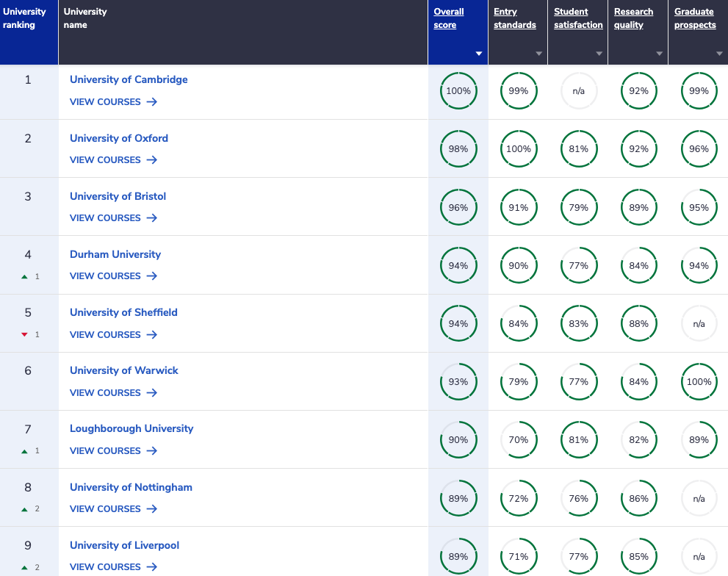Open Durham University page

click(115, 254)
